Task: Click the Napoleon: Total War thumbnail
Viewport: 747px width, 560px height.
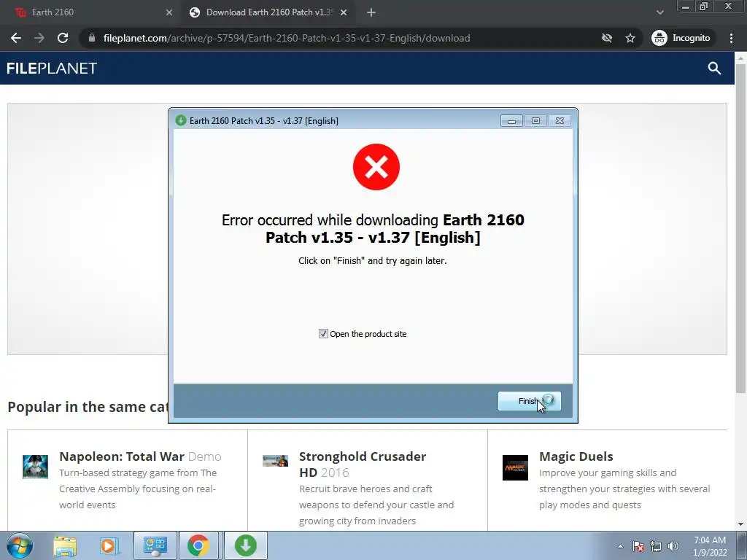Action: click(x=35, y=467)
